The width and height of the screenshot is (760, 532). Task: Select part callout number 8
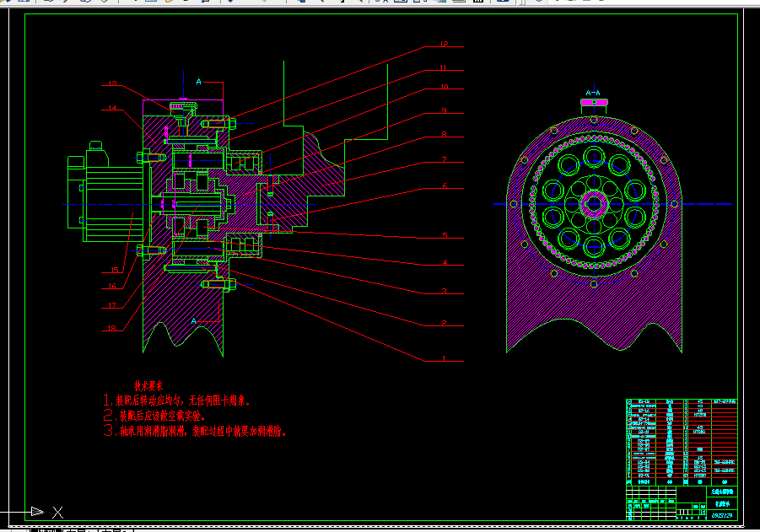(x=444, y=134)
